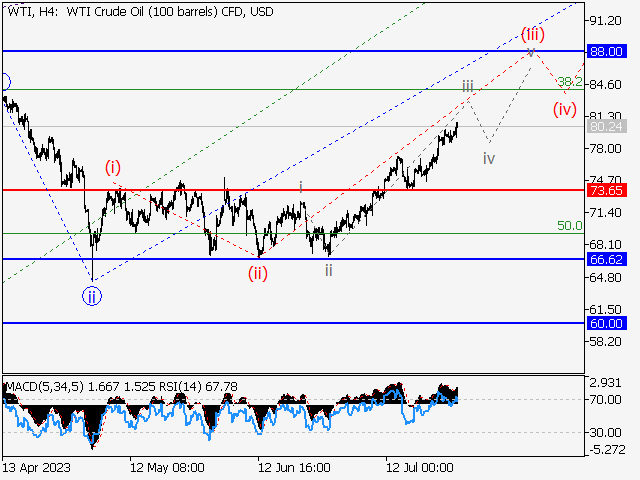
Task: Click the 64.80 price axis label
Action: (606, 277)
